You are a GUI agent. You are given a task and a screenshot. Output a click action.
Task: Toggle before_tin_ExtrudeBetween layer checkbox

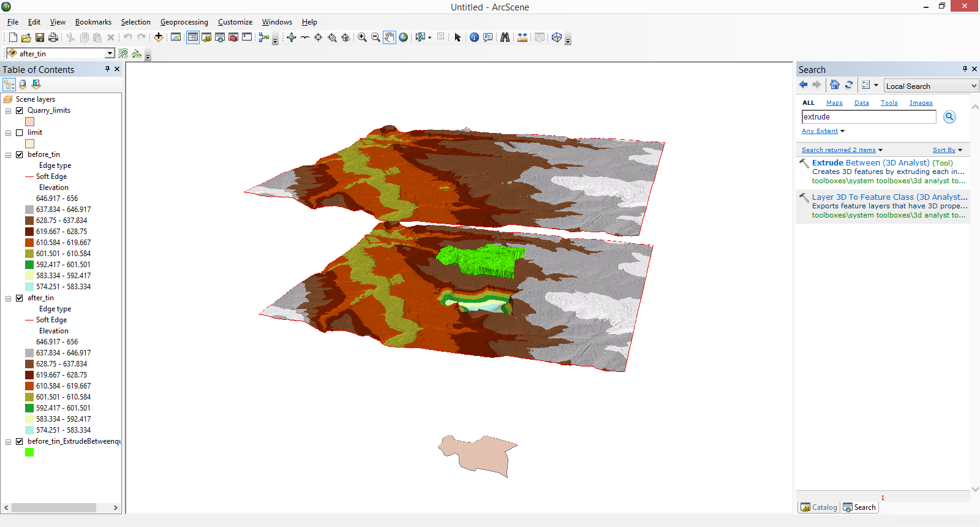[20, 442]
